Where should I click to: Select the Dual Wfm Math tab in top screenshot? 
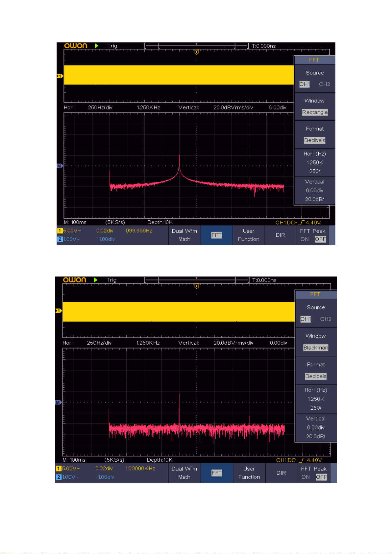point(184,235)
